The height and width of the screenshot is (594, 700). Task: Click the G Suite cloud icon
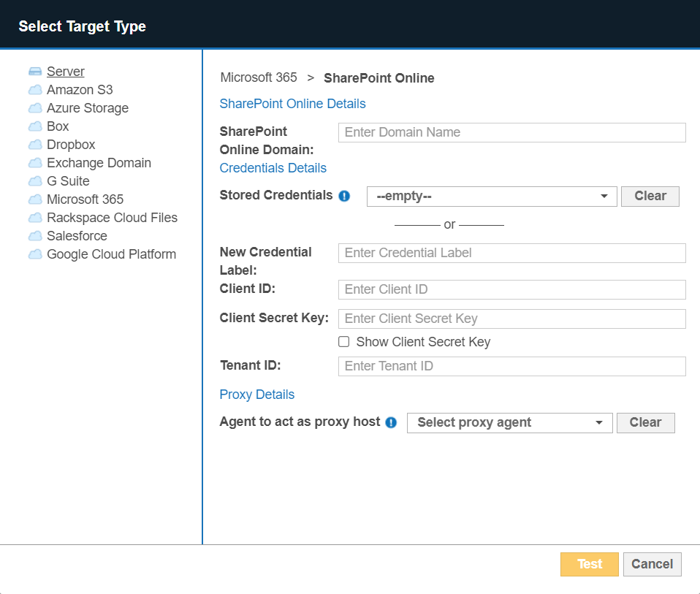tap(35, 180)
